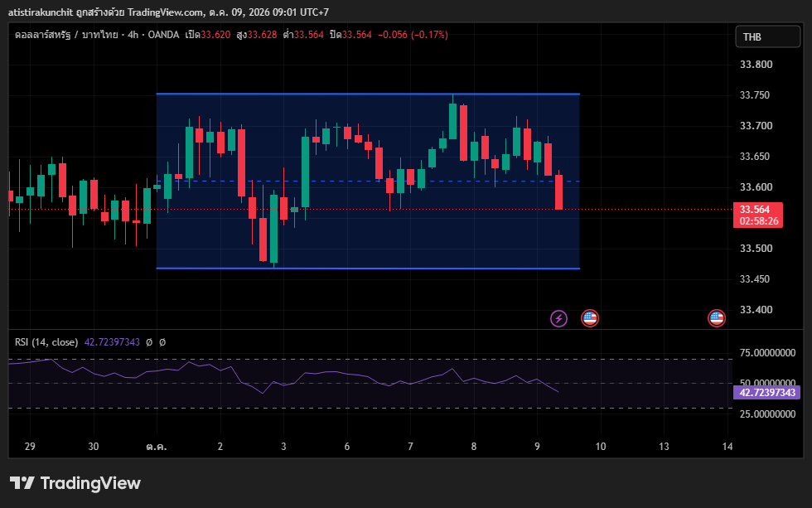Open the US flag event beside the lightning icon
Image resolution: width=812 pixels, height=508 pixels.
coord(590,318)
